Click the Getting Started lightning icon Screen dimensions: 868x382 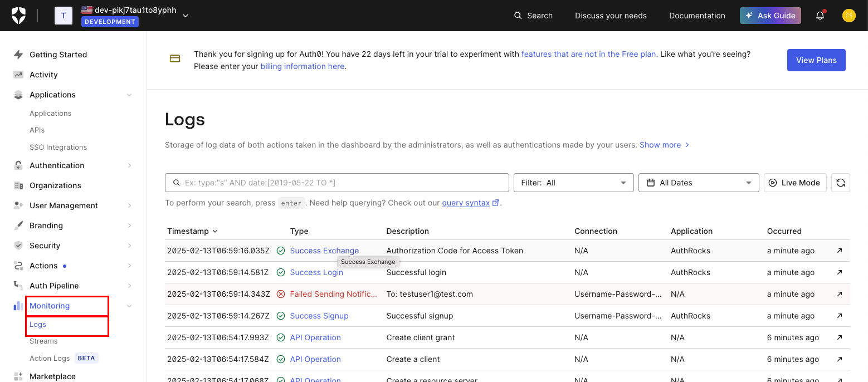point(18,55)
